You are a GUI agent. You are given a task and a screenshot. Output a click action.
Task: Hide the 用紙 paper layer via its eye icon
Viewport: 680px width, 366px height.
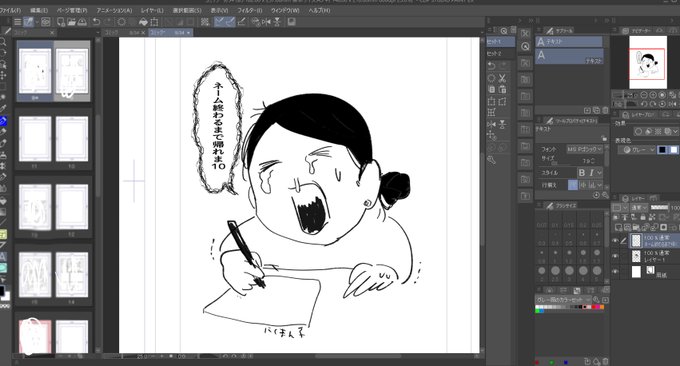[x=615, y=271]
